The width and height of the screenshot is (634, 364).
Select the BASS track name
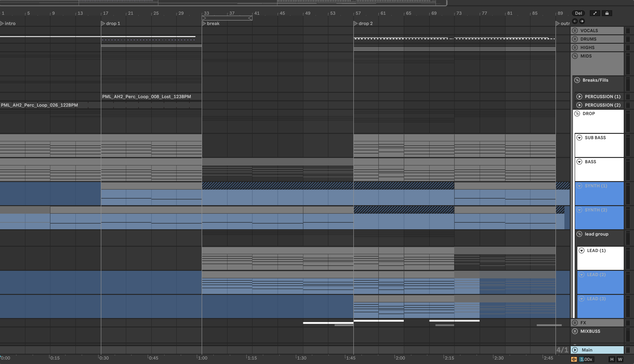[x=590, y=162]
